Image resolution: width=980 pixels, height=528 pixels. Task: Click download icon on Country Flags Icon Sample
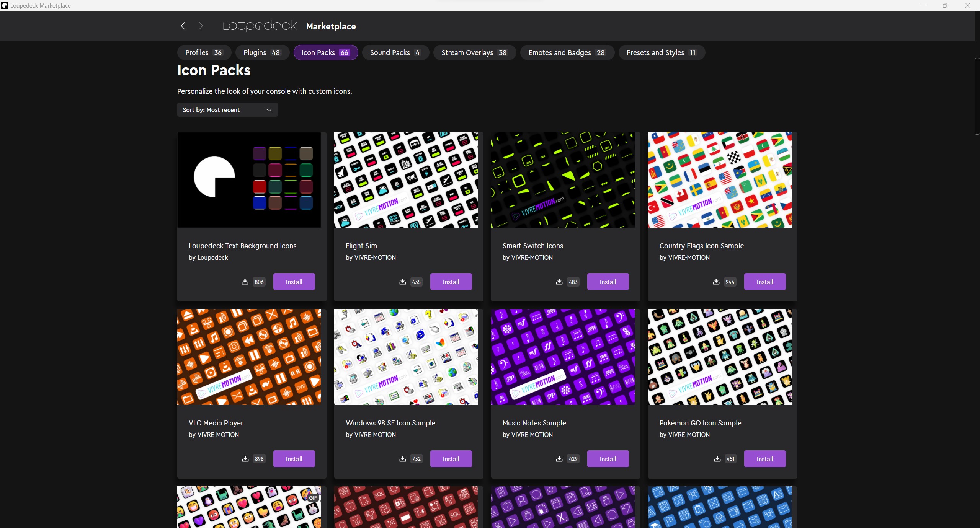click(x=716, y=282)
